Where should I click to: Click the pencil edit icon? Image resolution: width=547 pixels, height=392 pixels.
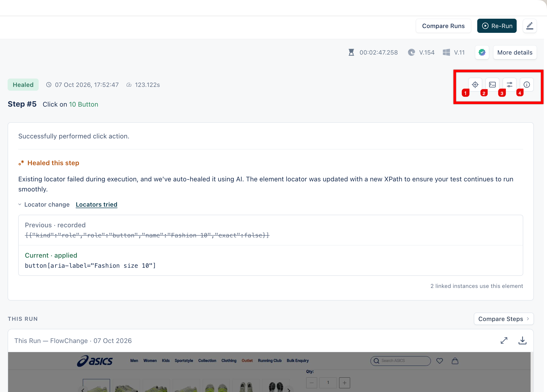pos(530,26)
